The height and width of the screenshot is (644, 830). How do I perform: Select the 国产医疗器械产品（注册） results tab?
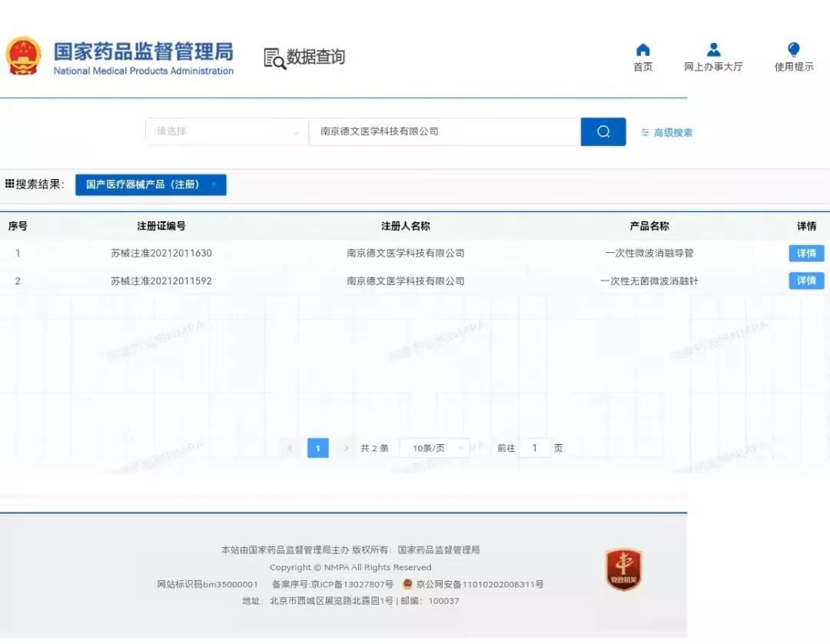[x=144, y=184]
